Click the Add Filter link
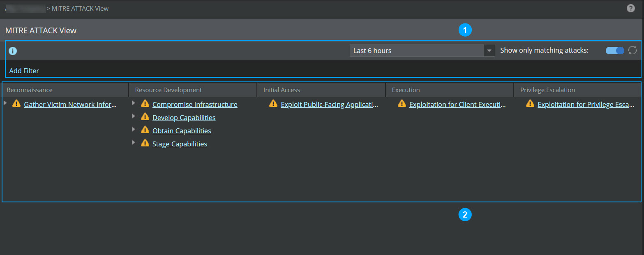Viewport: 644px width, 255px height. click(x=24, y=71)
